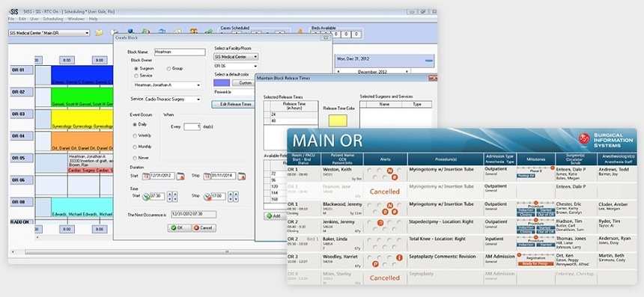Click patient name Baker, Linda on Main OR board
The width and height of the screenshot is (644, 297).
click(x=335, y=239)
